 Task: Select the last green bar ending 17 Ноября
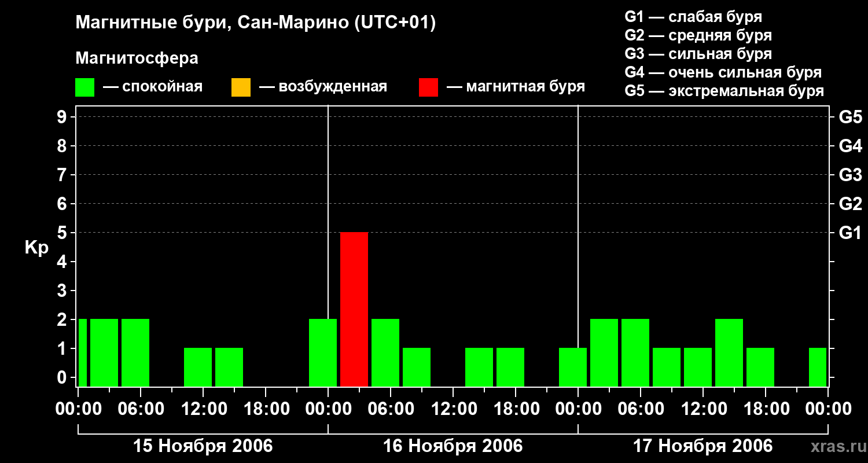tap(818, 368)
